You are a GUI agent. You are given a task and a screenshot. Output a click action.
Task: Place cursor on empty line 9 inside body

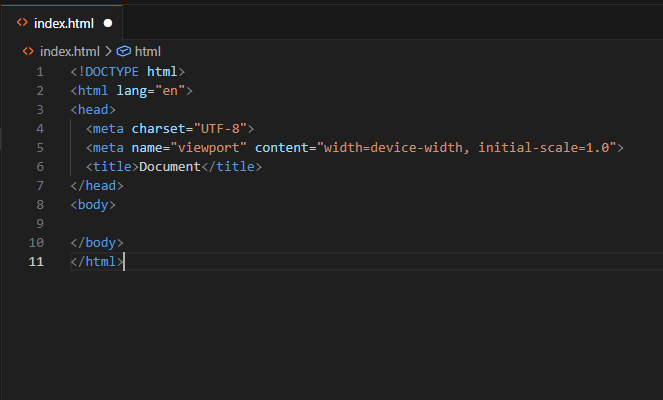(200, 223)
